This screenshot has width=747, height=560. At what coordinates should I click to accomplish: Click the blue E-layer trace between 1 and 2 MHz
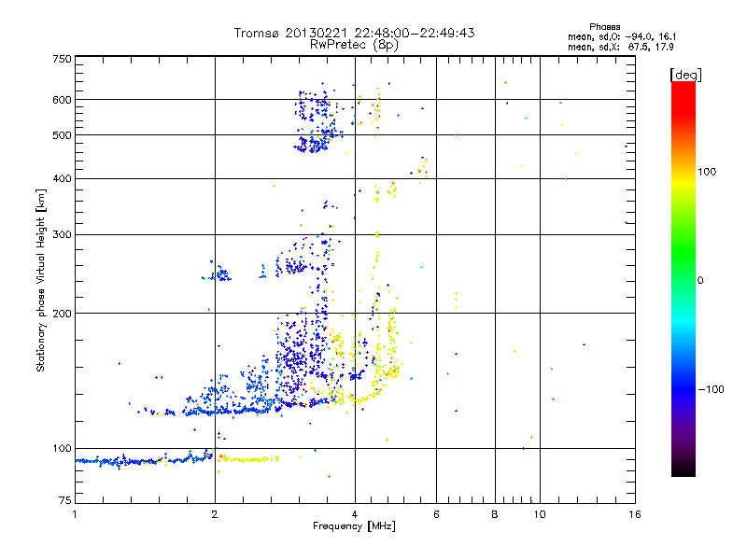[x=144, y=460]
